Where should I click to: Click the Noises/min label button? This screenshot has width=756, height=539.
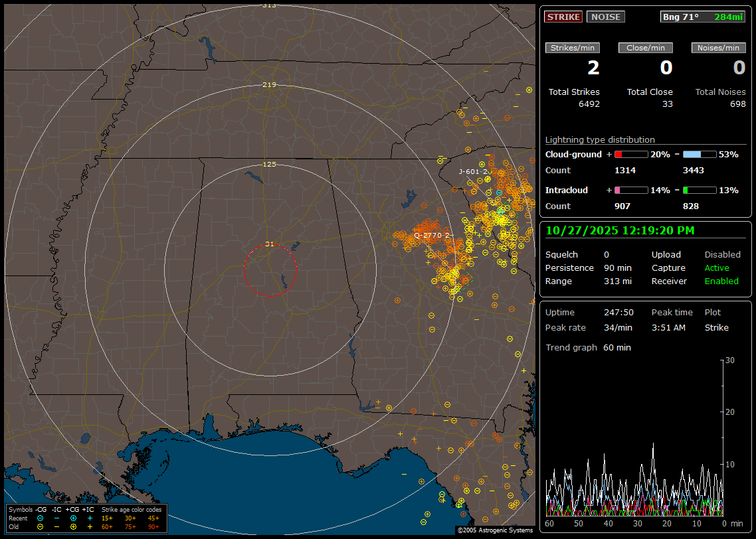tap(719, 48)
